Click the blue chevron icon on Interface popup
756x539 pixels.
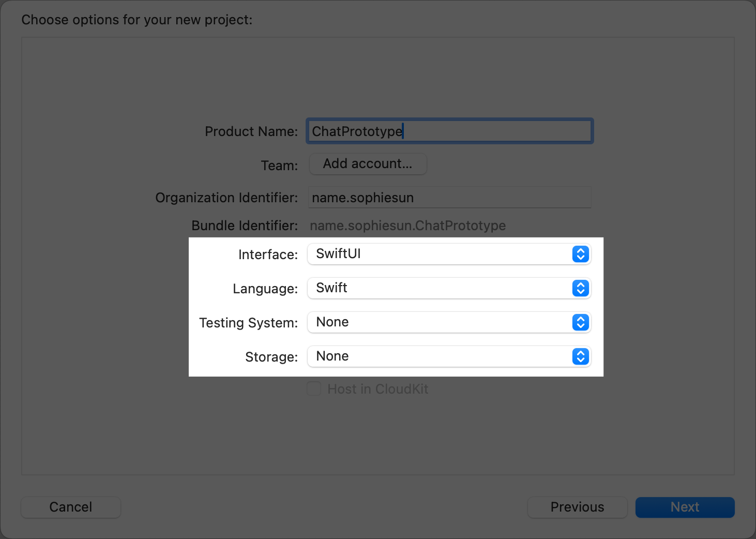[580, 254]
